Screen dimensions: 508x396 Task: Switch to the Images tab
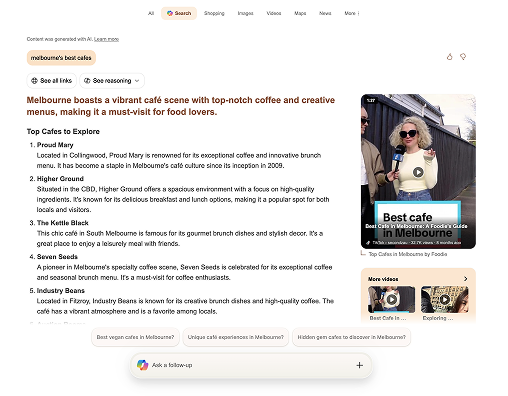click(245, 13)
